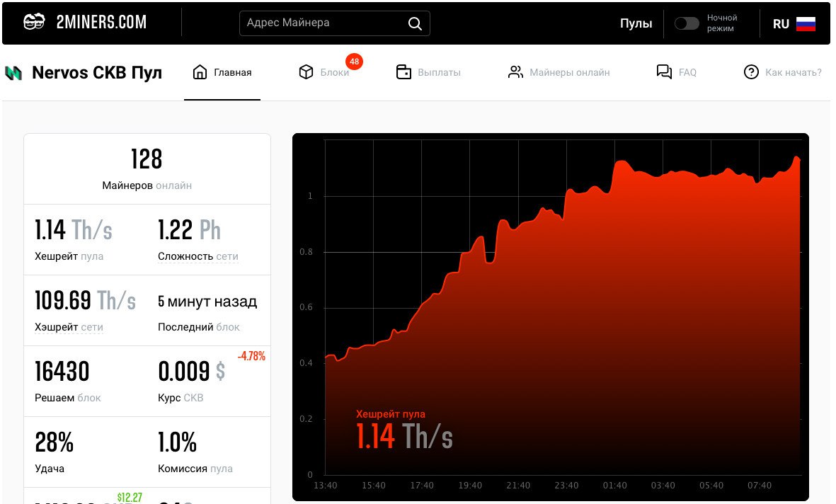Click the 1.14 Th/s stat in left panel
The height and width of the screenshot is (504, 836).
74,230
